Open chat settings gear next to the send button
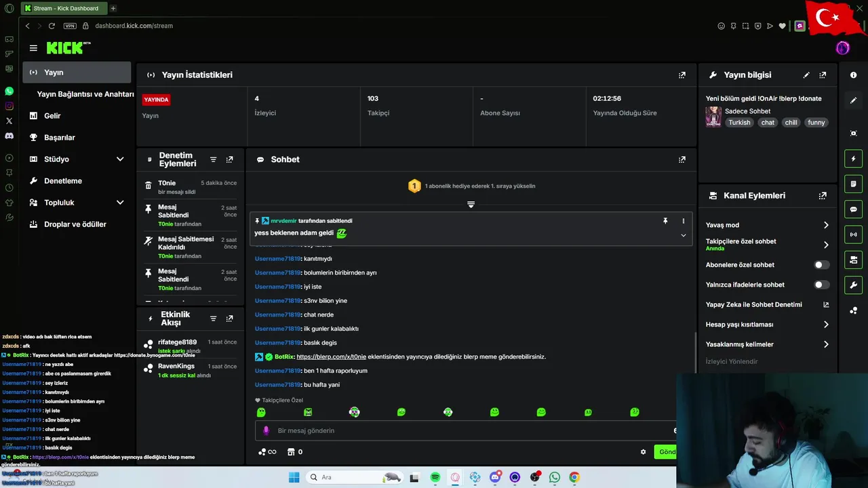Screen dimensions: 868x488 [x=643, y=452]
